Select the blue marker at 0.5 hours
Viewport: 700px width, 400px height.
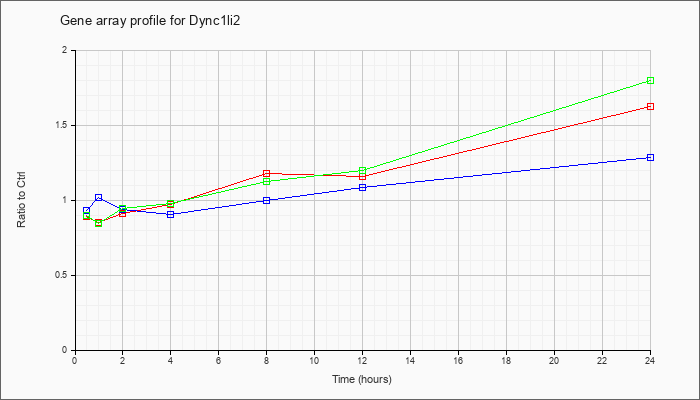coord(87,211)
